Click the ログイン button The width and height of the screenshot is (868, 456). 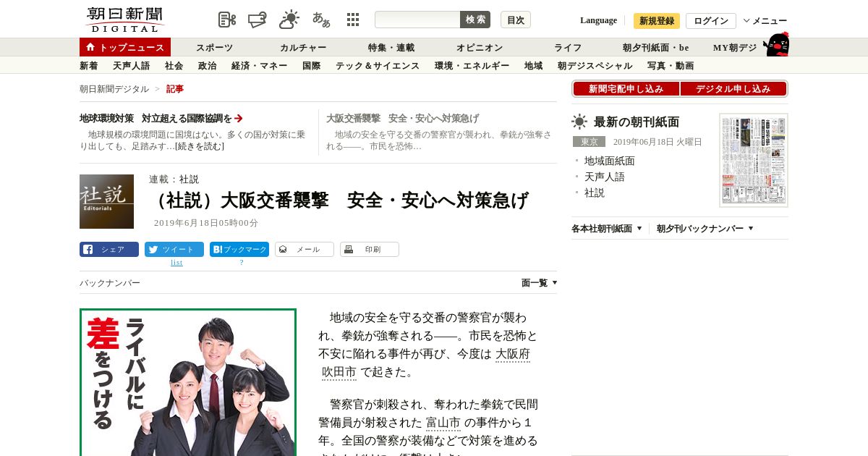711,21
